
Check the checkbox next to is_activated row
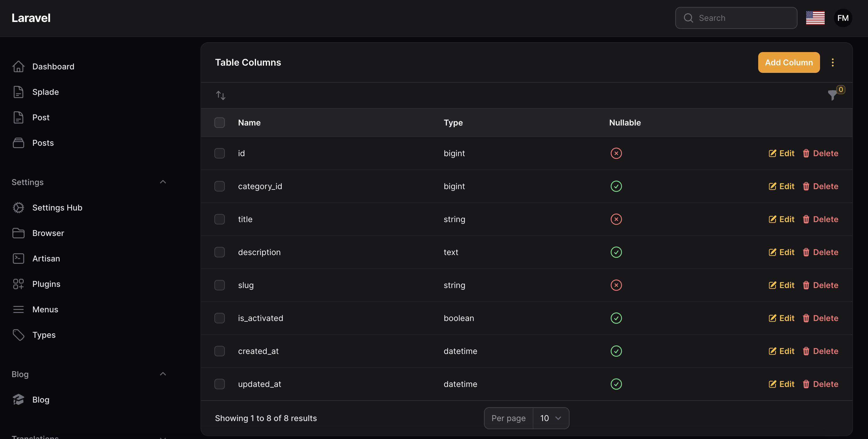tap(219, 318)
